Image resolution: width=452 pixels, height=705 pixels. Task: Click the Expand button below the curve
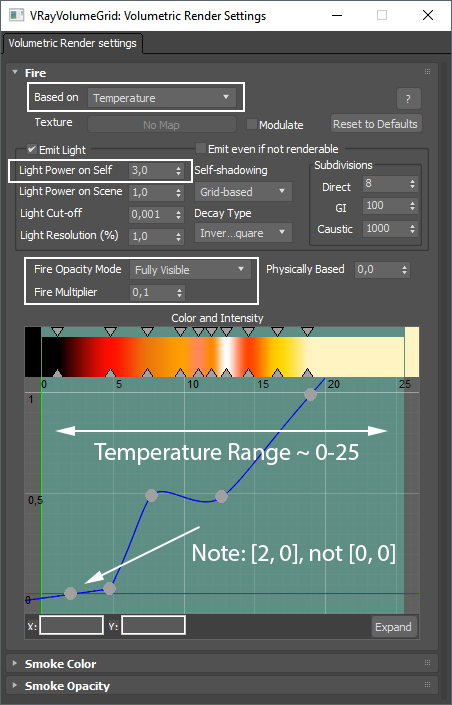(394, 627)
